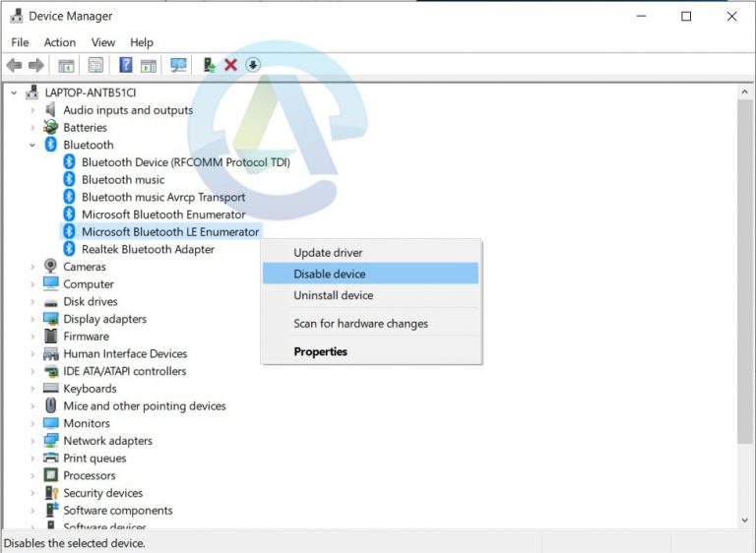Image resolution: width=756 pixels, height=553 pixels.
Task: Open the blue question mark Help icon
Action: [126, 65]
